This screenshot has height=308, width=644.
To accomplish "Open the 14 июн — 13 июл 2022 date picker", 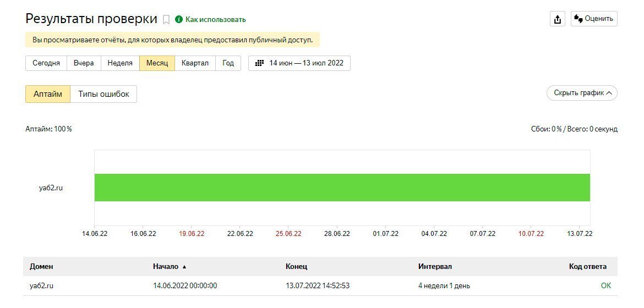I will pos(299,63).
